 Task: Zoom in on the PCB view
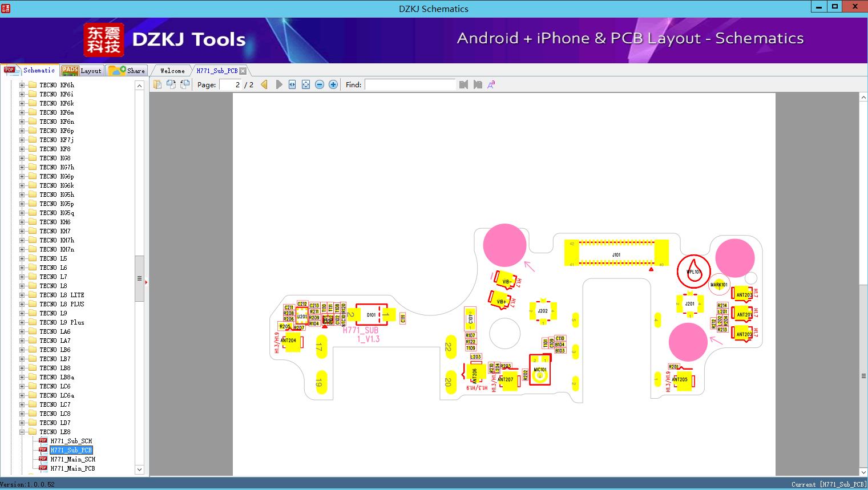pos(333,84)
